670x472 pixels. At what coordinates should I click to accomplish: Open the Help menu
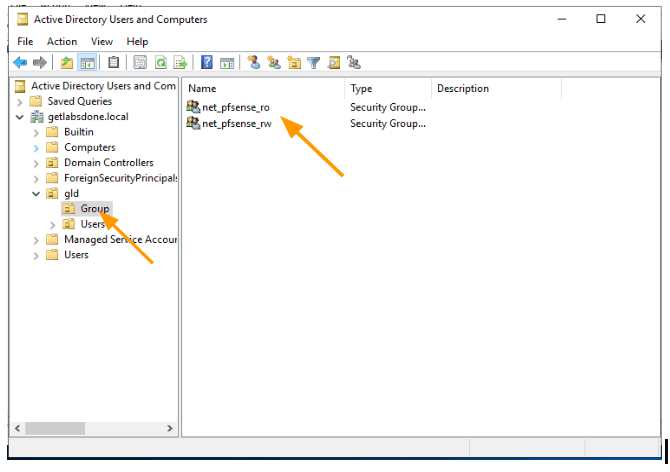137,41
